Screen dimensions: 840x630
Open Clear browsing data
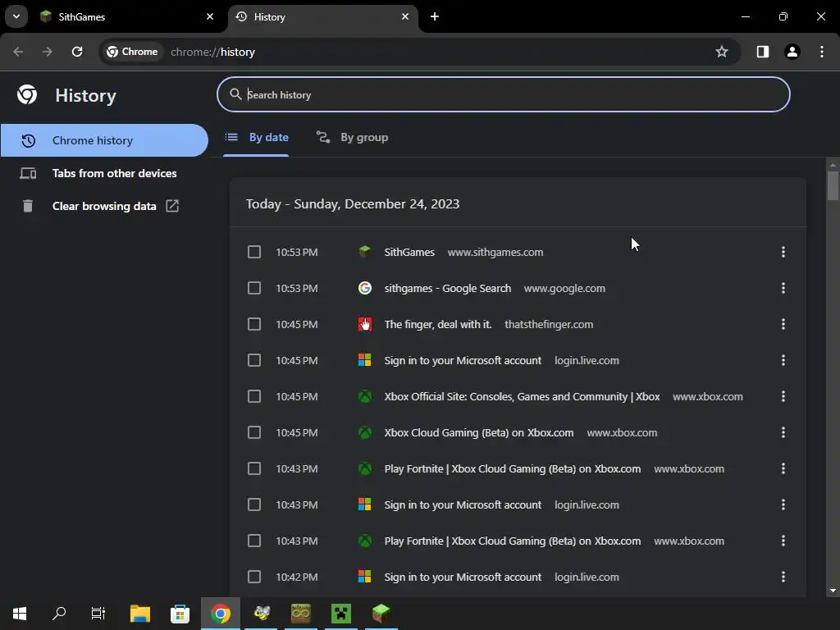tap(104, 206)
